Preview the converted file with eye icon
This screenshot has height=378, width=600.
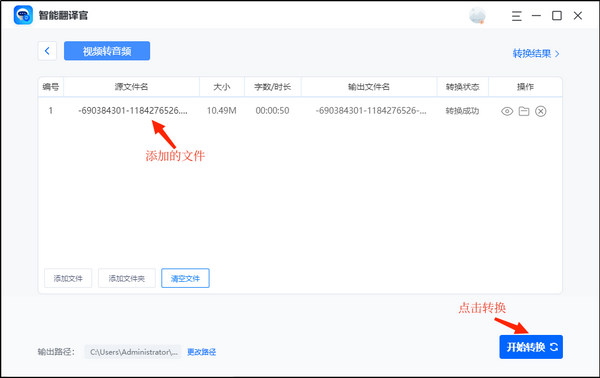pyautogui.click(x=507, y=111)
